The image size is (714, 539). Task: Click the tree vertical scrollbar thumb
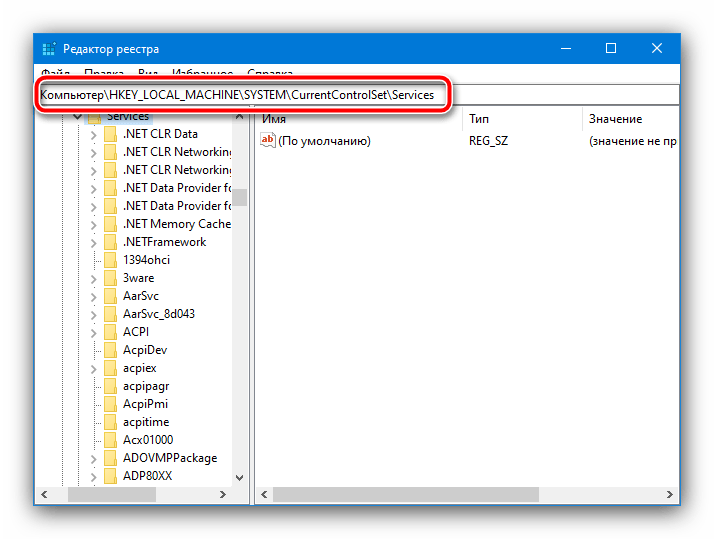240,198
